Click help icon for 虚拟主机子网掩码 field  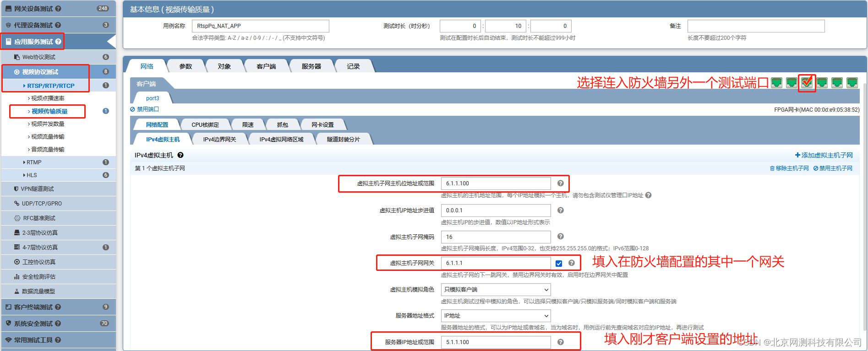click(560, 236)
